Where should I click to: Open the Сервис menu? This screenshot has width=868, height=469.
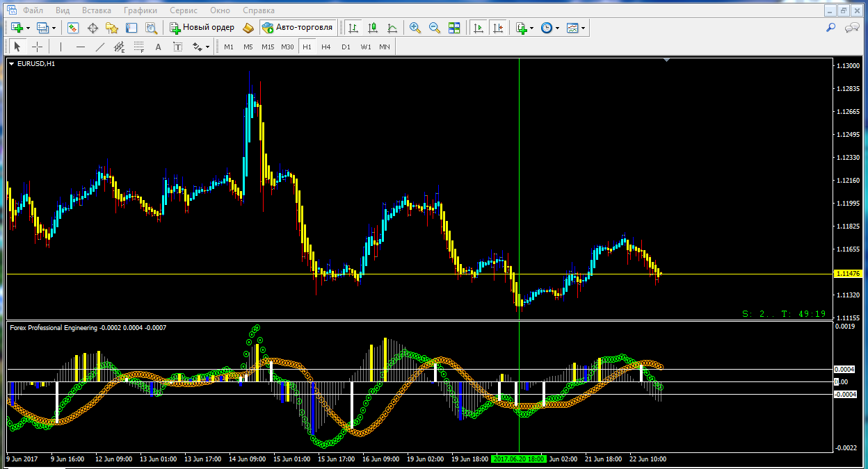(x=183, y=10)
